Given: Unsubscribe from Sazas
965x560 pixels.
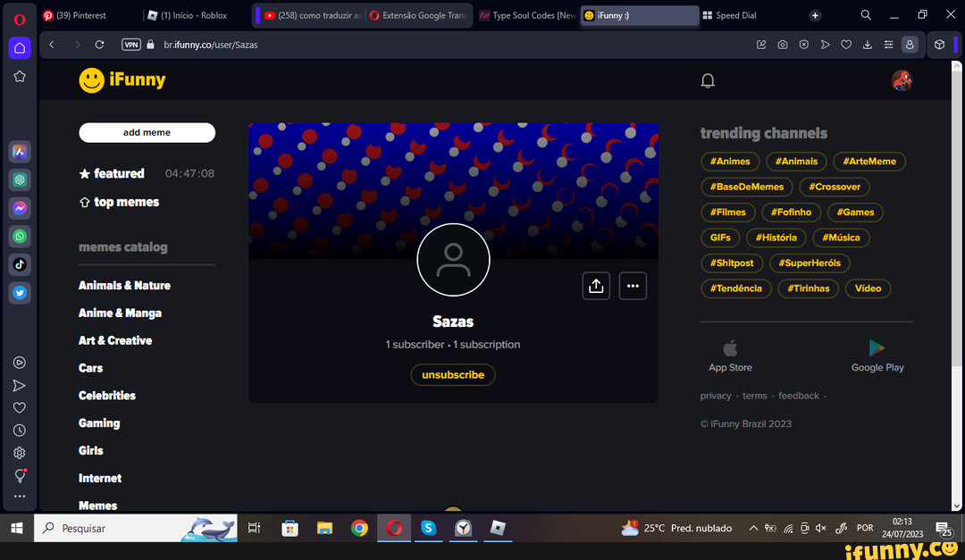Looking at the screenshot, I should (x=453, y=375).
